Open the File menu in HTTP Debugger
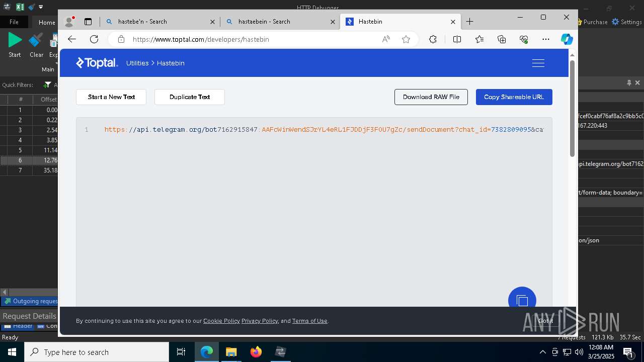The height and width of the screenshot is (362, 644). pyautogui.click(x=14, y=22)
